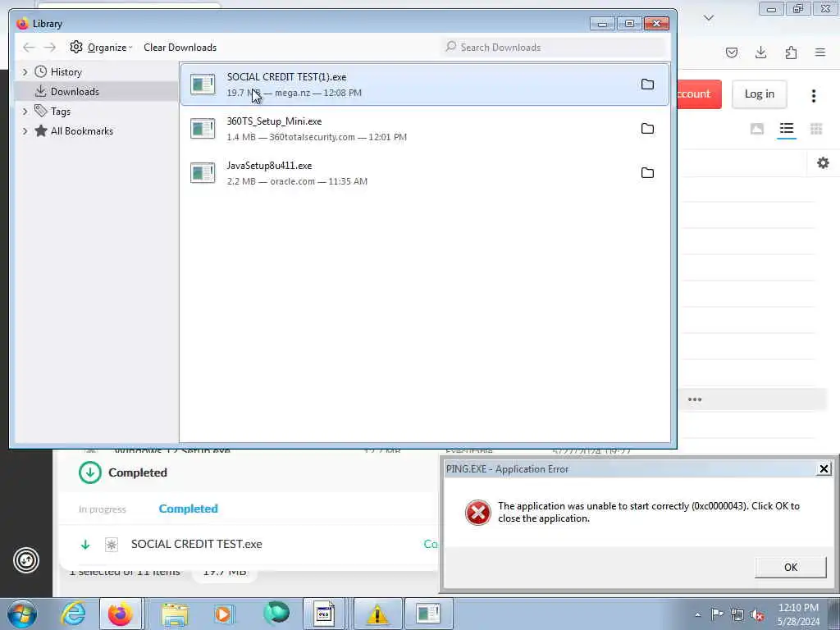Click ellipsis on MEGA file row
Viewport: 840px width, 630px height.
coord(695,399)
